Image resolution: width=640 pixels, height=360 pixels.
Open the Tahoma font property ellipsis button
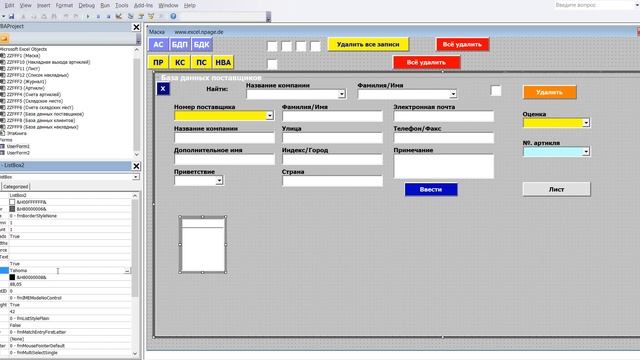click(x=127, y=271)
